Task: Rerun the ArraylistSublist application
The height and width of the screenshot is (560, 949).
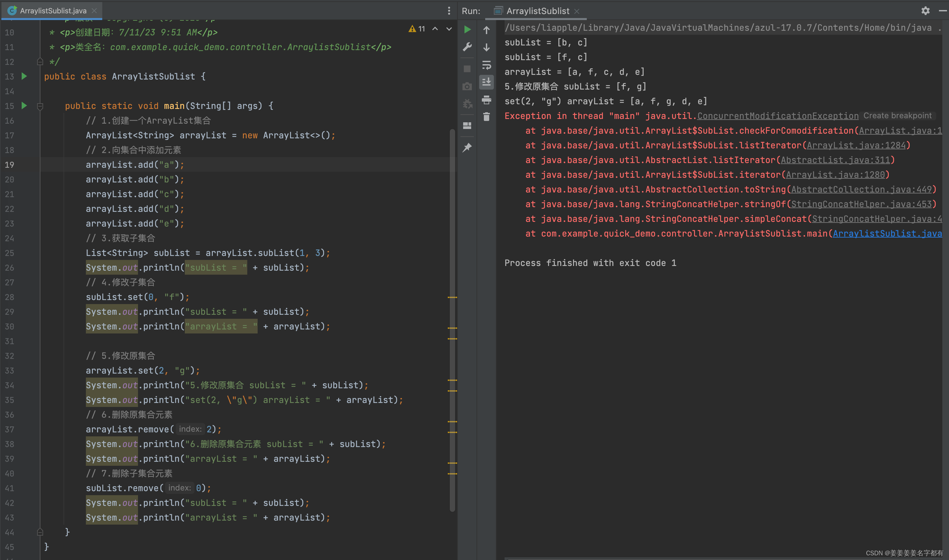Action: pos(467,29)
